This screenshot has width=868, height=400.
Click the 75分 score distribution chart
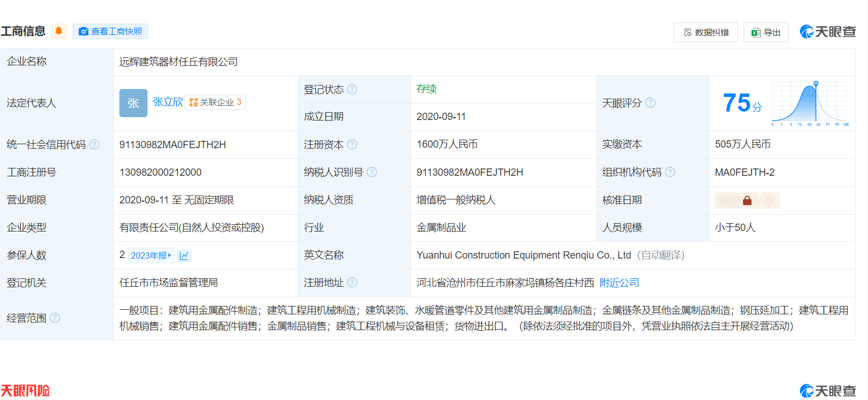click(x=810, y=103)
